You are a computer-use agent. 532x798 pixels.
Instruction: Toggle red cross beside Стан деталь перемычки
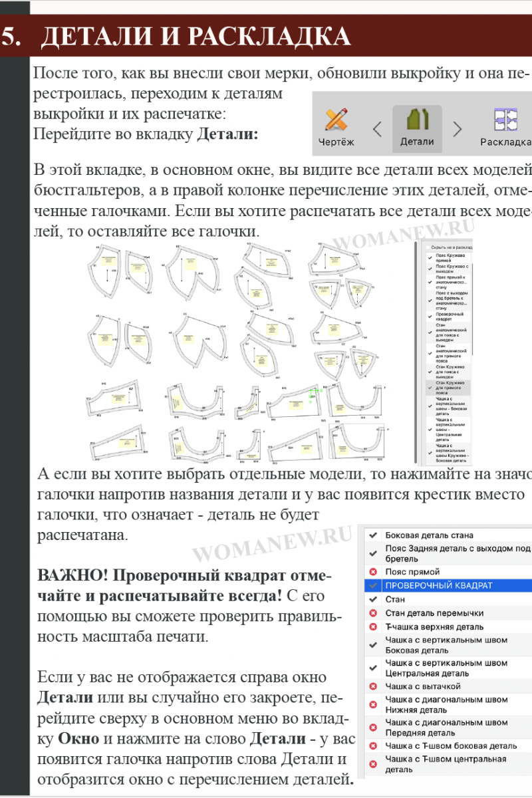click(373, 613)
